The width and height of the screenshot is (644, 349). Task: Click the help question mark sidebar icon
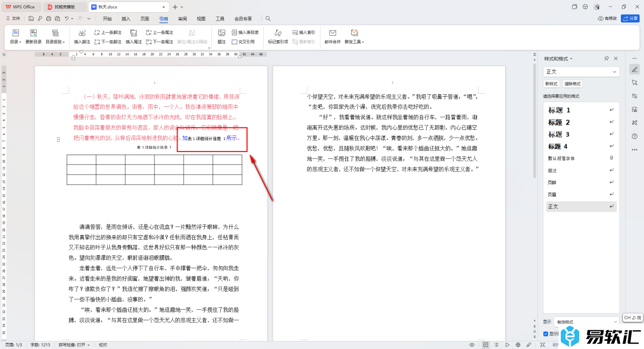pyautogui.click(x=634, y=136)
